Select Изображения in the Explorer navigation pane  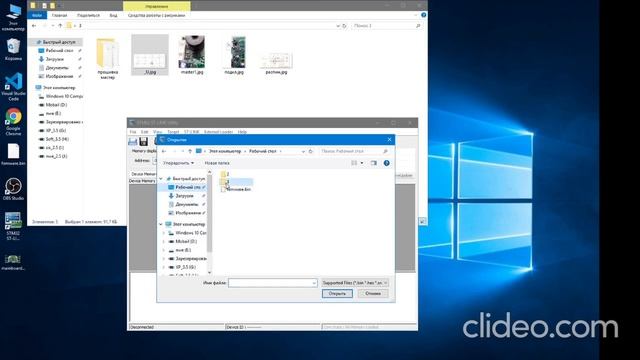(x=59, y=76)
